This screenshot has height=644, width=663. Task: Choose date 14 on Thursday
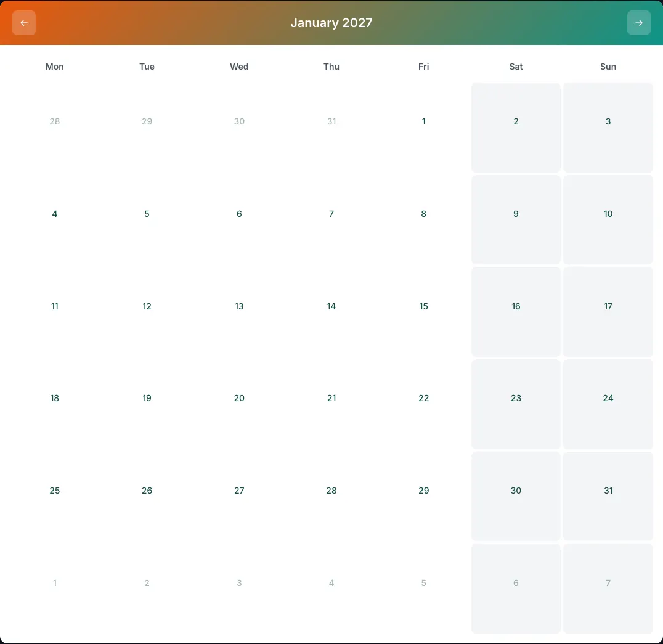coord(331,312)
